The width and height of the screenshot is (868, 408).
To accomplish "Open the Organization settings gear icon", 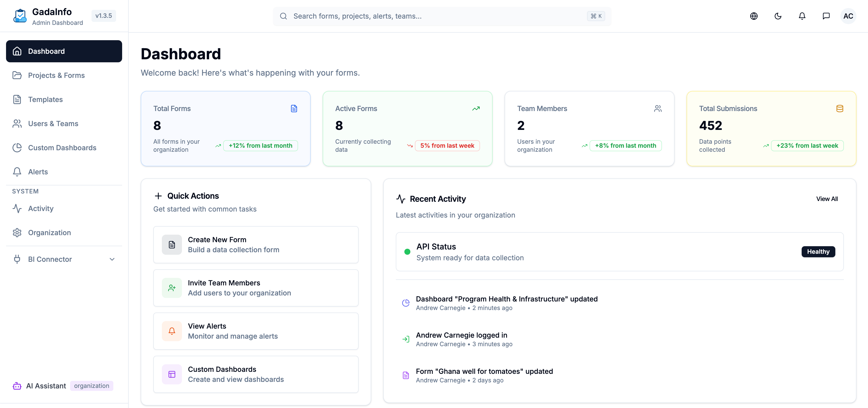I will pos(18,232).
